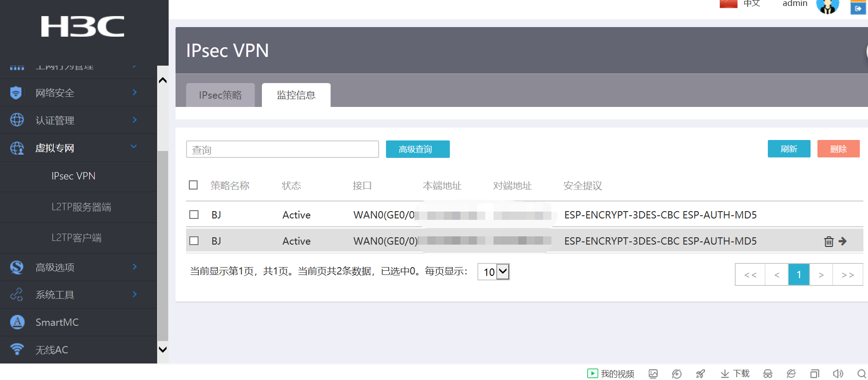Switch to the IPsec策略 tab
868x380 pixels.
(220, 95)
